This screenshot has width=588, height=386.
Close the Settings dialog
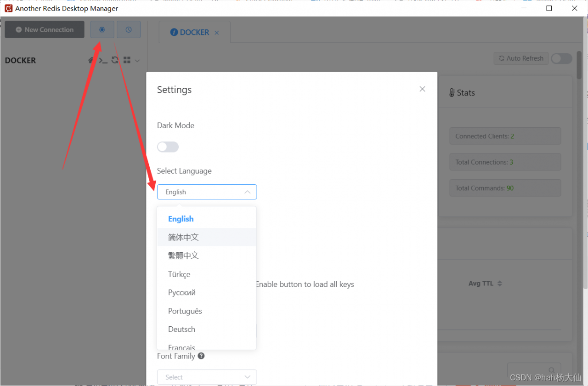pyautogui.click(x=422, y=89)
